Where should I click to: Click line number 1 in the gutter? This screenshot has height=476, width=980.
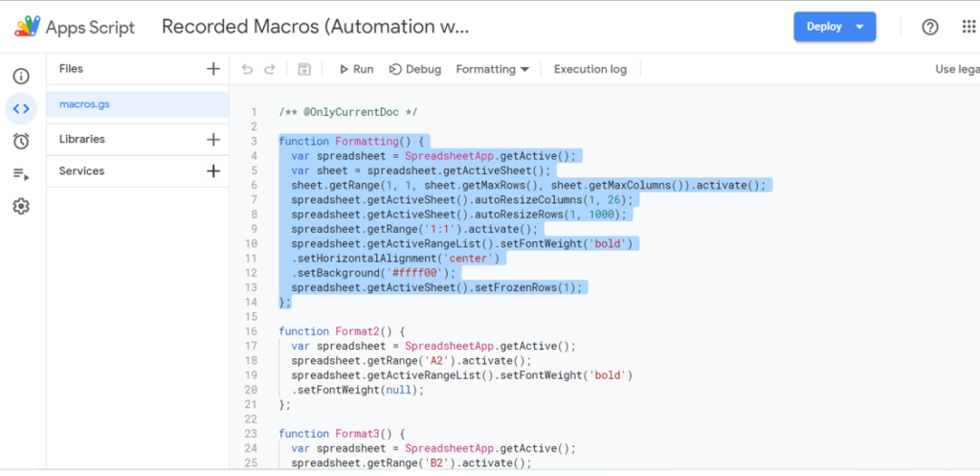pyautogui.click(x=254, y=113)
